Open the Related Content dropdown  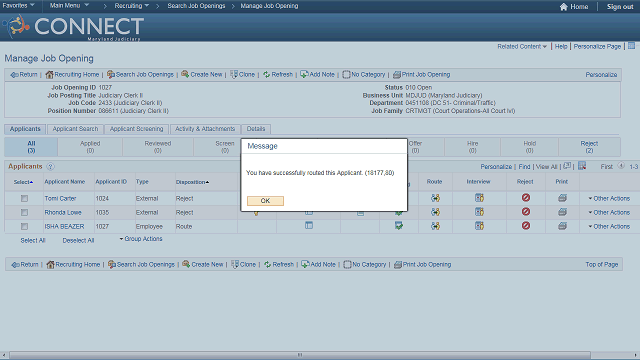(x=522, y=47)
